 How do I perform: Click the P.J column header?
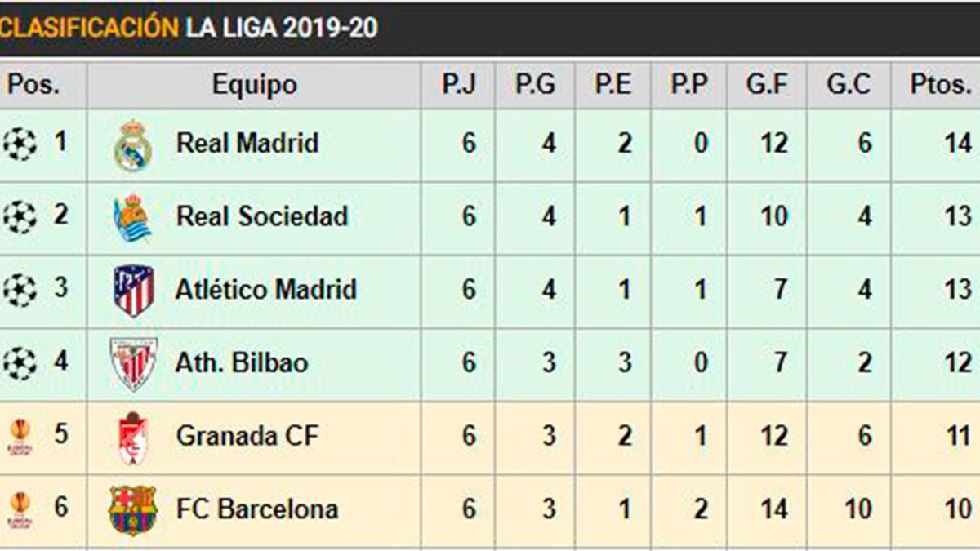(458, 85)
